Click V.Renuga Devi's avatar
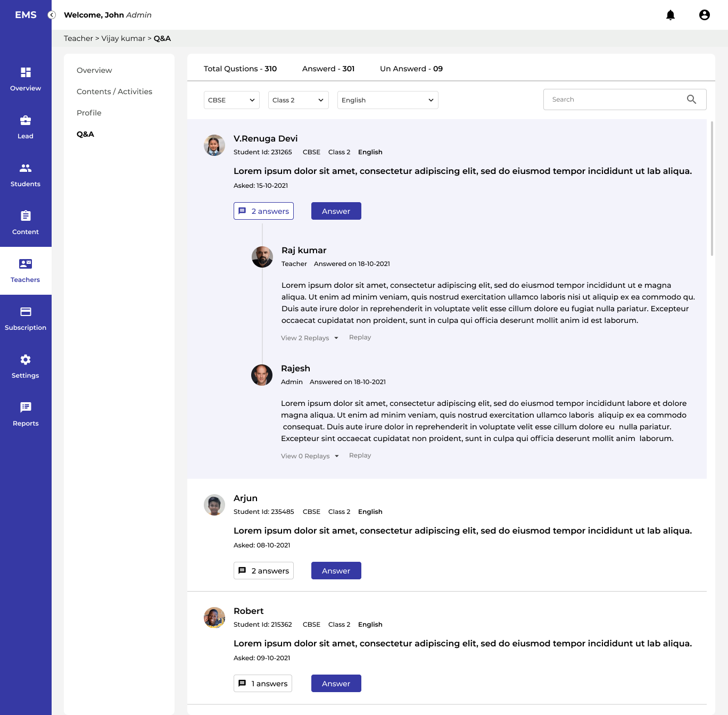This screenshot has width=728, height=715. point(214,145)
